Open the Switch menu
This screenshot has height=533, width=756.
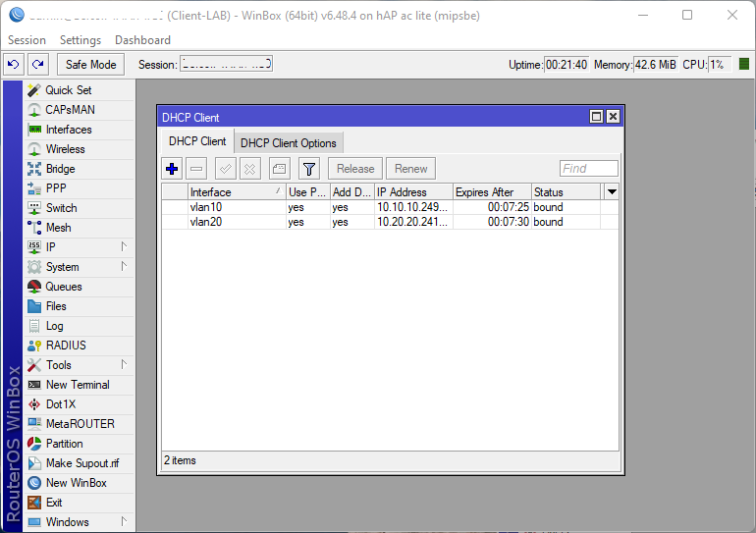pyautogui.click(x=80, y=208)
